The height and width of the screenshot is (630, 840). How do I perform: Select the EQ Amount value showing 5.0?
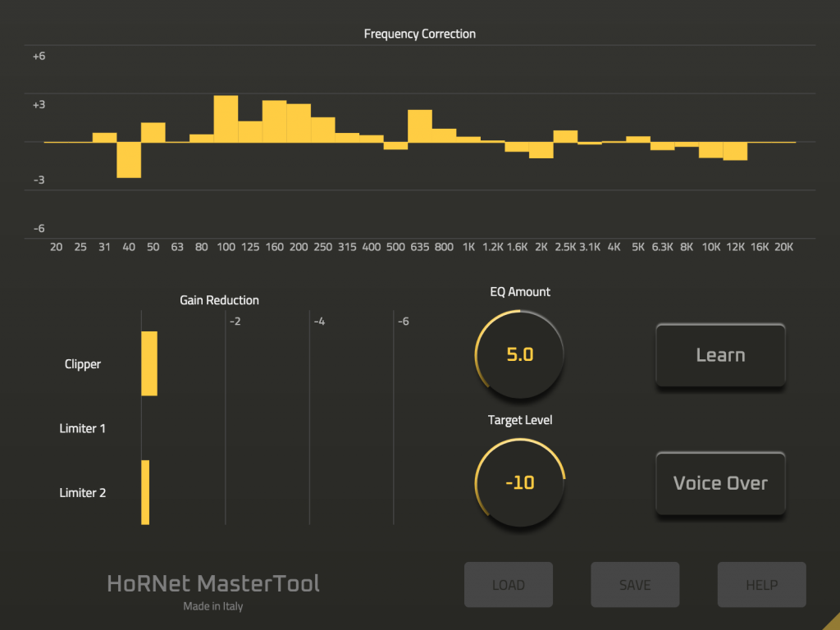pos(518,354)
